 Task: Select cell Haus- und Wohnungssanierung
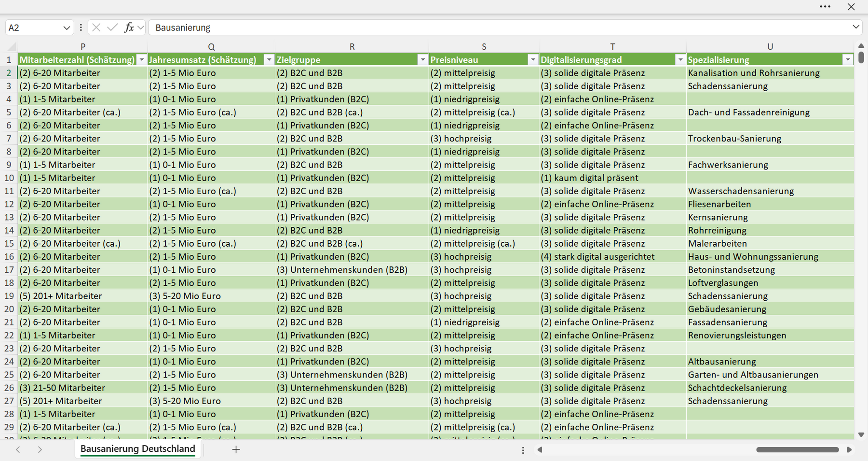770,257
